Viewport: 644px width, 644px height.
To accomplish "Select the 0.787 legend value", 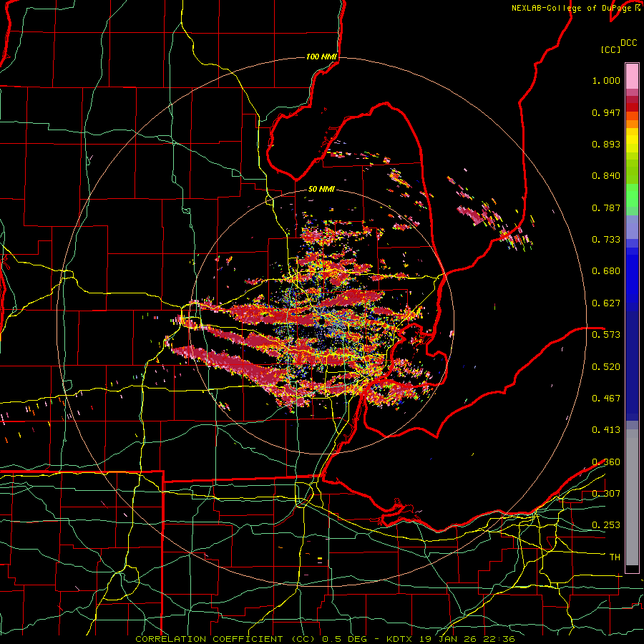I will tap(606, 208).
